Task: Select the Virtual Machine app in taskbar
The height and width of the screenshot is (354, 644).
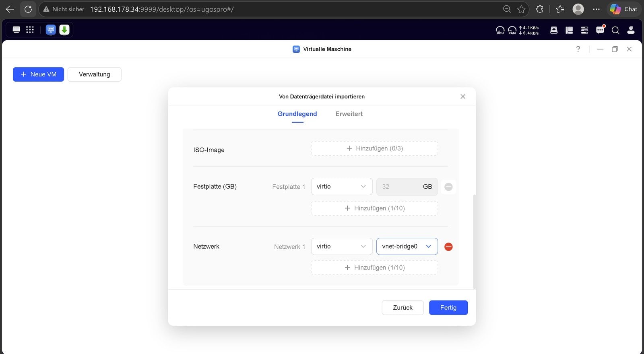Action: click(x=51, y=30)
